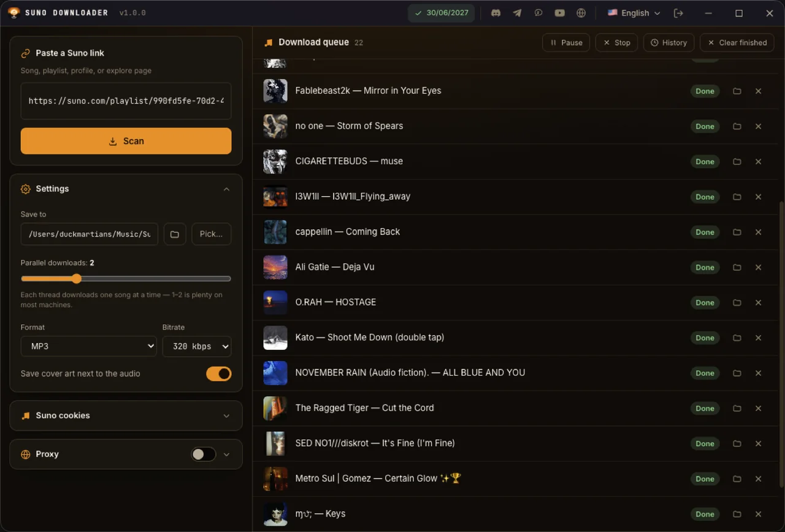Open folder for Fablebeast2k — Mirror in Your Eyes
The height and width of the screenshot is (532, 785).
tap(737, 91)
